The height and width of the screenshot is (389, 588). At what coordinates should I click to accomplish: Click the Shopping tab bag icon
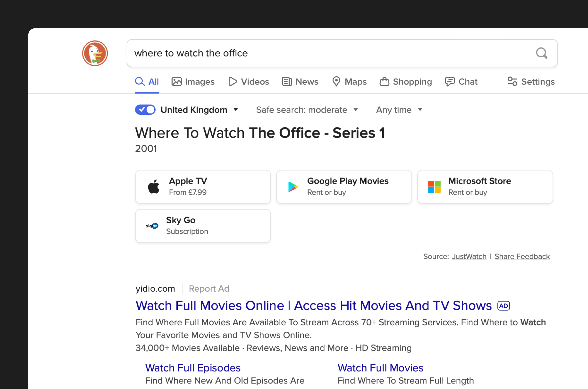click(x=384, y=82)
